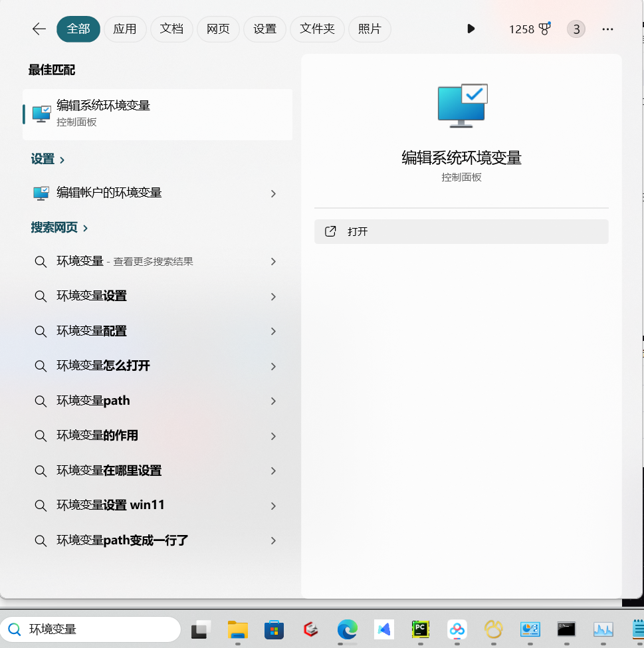Open the ellipsis more options menu

(x=607, y=29)
